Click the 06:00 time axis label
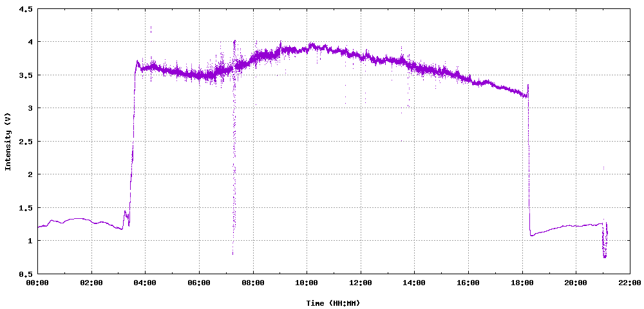644x309 pixels. point(199,283)
